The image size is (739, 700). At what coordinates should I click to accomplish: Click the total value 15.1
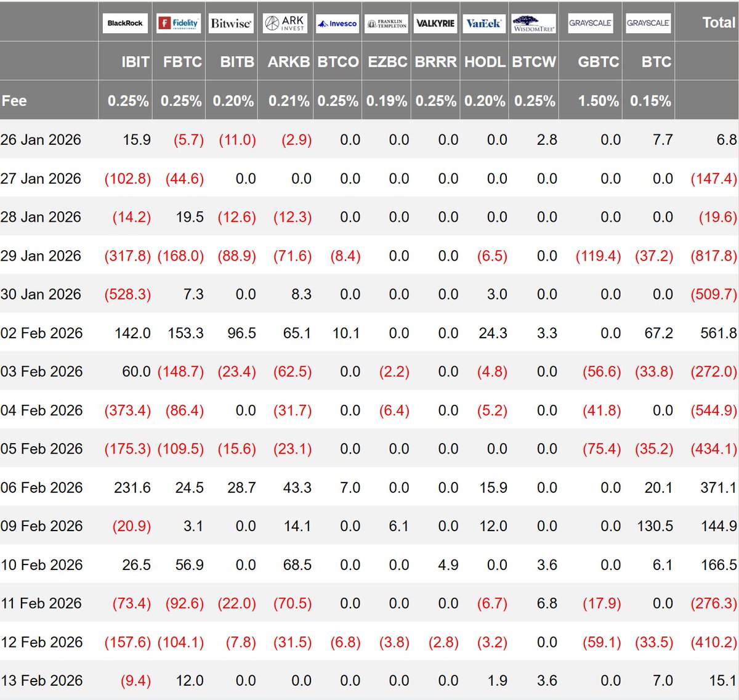723,681
